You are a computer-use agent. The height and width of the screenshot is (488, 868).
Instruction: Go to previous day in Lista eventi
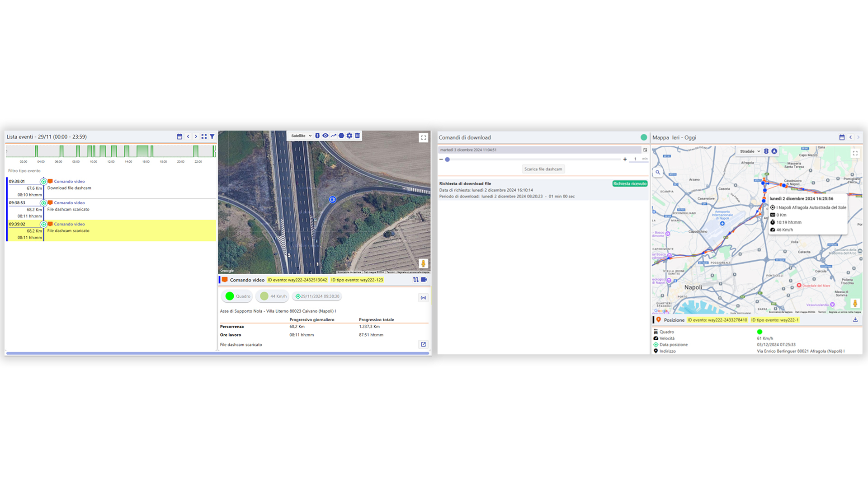188,136
